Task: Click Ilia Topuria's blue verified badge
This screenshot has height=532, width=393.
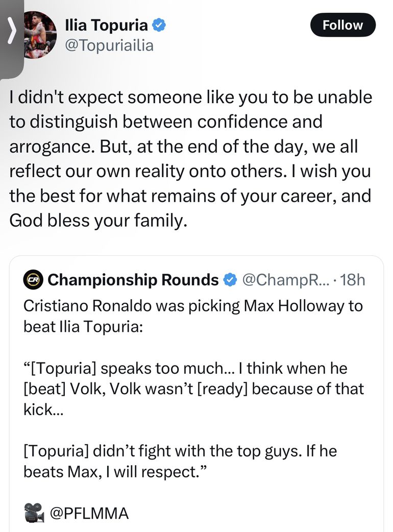Action: (159, 25)
